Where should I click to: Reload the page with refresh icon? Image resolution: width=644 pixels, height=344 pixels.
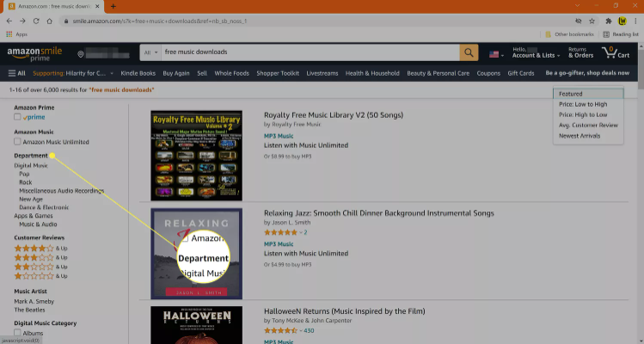36,21
